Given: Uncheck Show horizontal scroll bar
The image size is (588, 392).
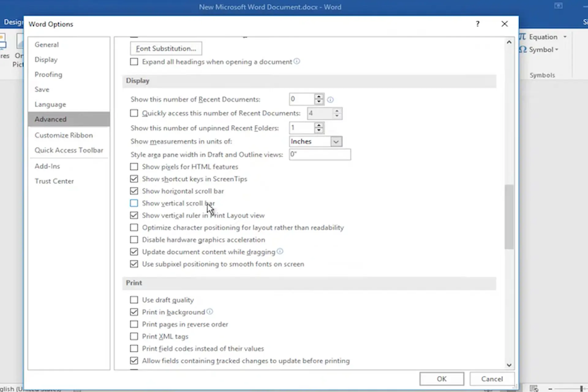Looking at the screenshot, I should point(134,191).
